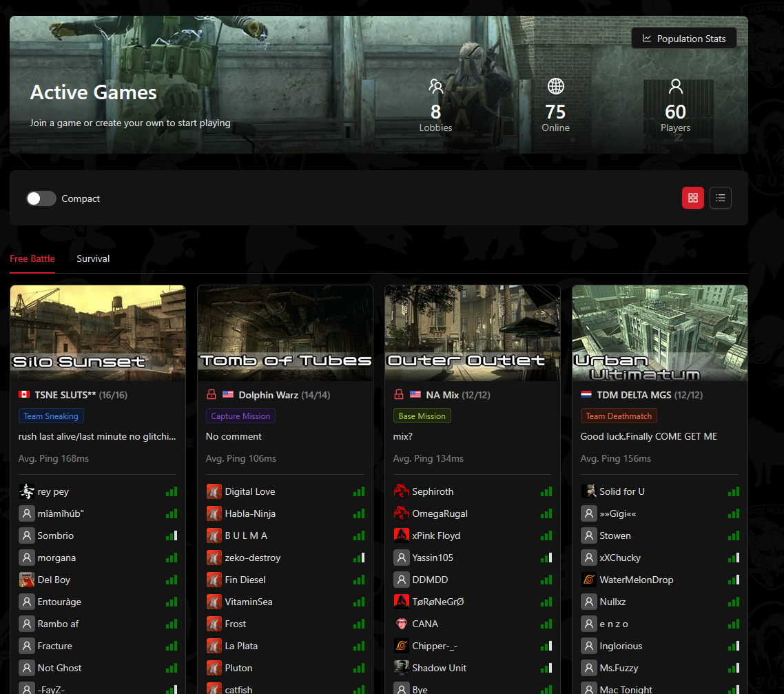Click Digital Love's avatar icon
784x694 pixels.
pyautogui.click(x=214, y=491)
